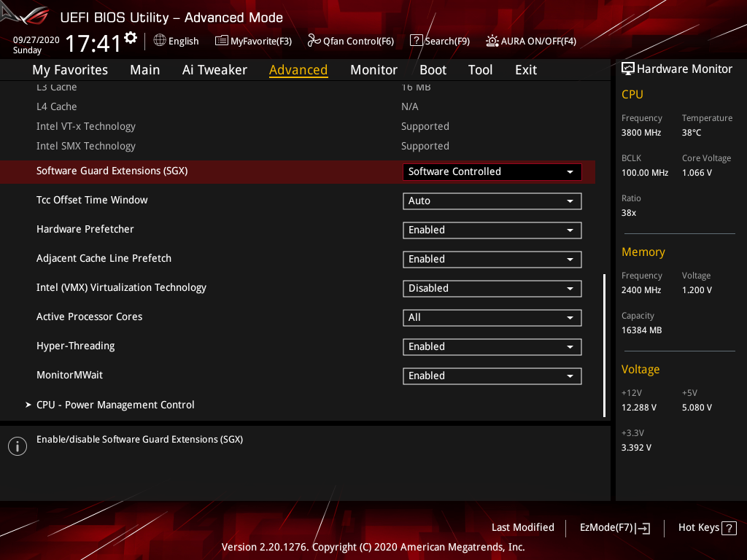
Task: Click the Core Voltage 1.066 V value
Action: pos(697,173)
